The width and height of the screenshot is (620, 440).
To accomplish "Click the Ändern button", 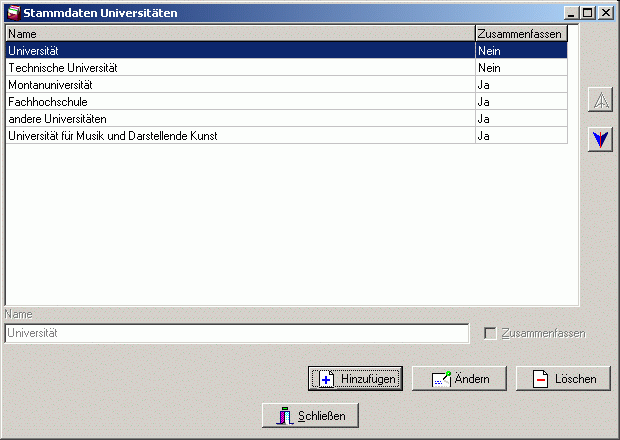I will 459,378.
